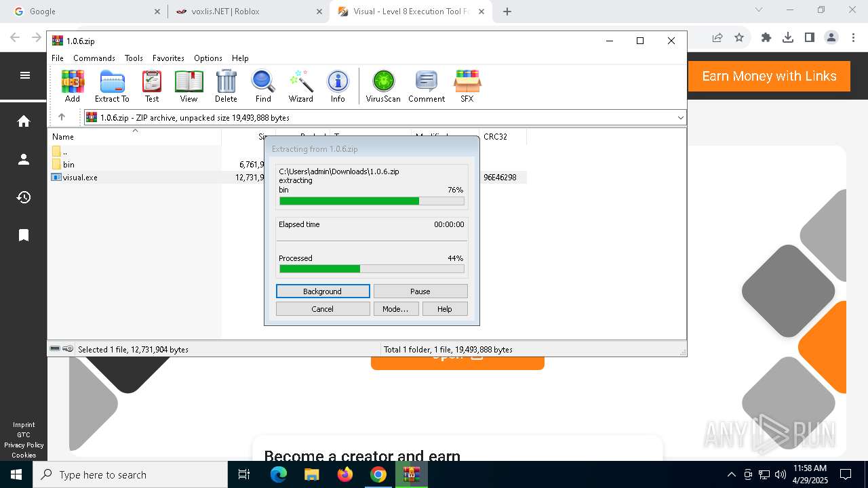Open the Chrome profile avatar
868x488 pixels.
[x=831, y=38]
